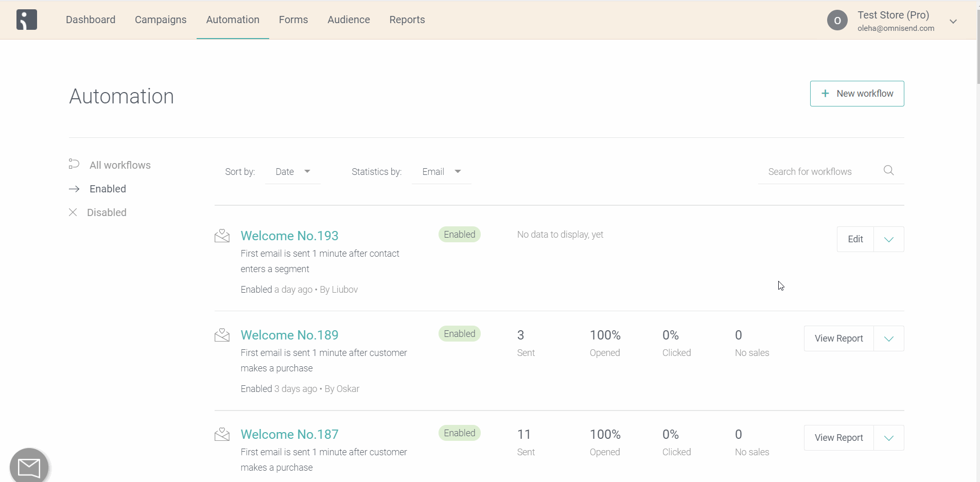Click the All workflows icon
The width and height of the screenshot is (980, 482).
[74, 164]
